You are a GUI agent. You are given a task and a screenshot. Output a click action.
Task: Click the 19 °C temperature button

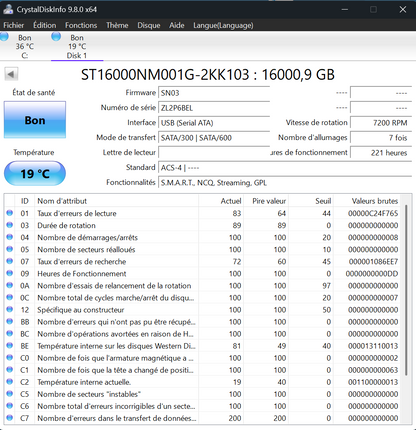coord(35,173)
